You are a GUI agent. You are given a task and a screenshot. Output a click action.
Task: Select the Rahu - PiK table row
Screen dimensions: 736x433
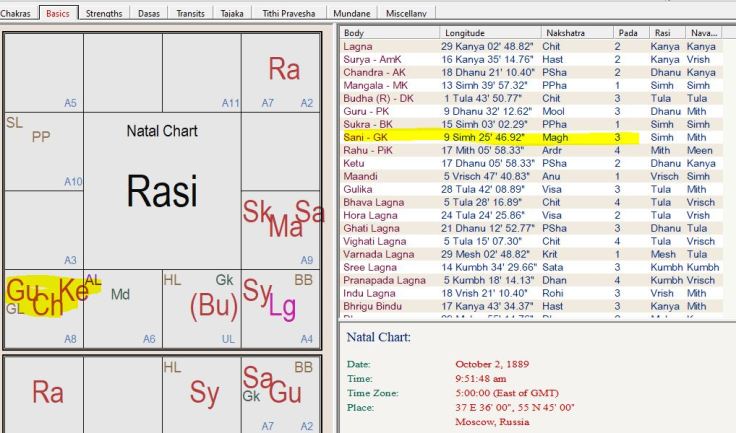(x=480, y=149)
